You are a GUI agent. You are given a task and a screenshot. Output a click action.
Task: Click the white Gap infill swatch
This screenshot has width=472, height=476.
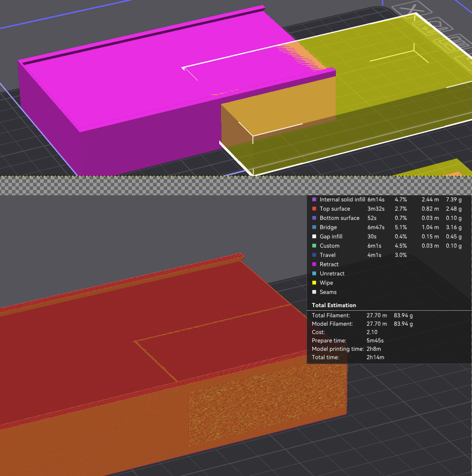(x=314, y=237)
